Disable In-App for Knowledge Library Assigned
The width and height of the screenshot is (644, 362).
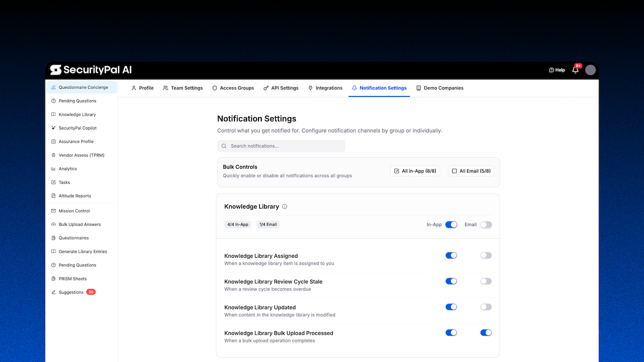[x=451, y=256]
